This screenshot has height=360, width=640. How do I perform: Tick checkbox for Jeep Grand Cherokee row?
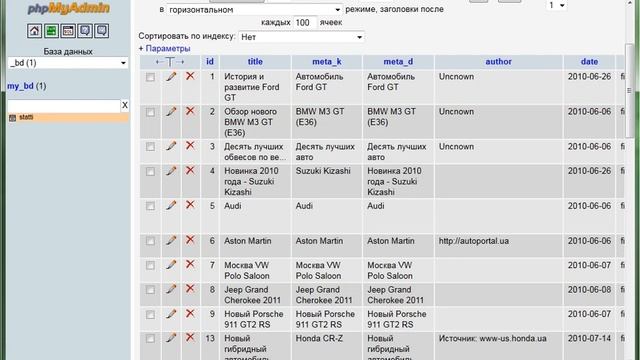point(150,290)
